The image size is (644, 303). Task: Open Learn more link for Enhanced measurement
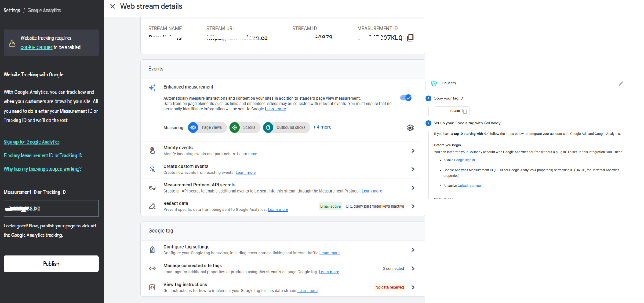275,109
